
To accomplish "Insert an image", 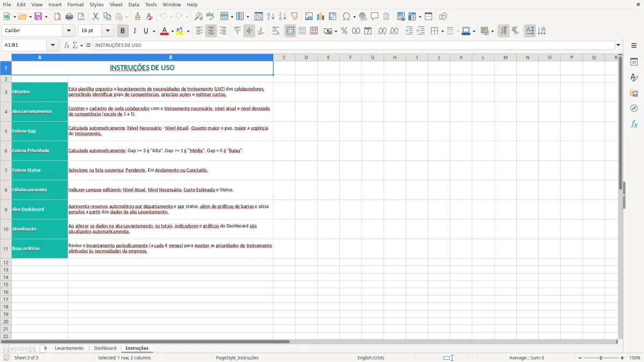I will point(309,17).
